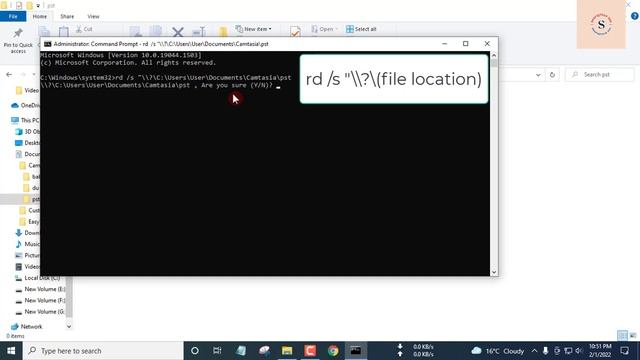This screenshot has height=360, width=640.
Task: Click Command Prompt scroll down arrow
Action: coord(494,272)
